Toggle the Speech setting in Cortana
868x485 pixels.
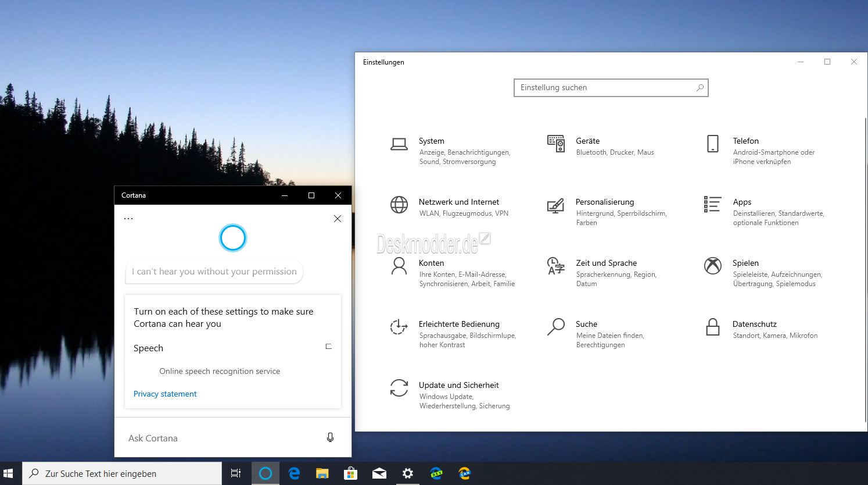click(x=328, y=347)
